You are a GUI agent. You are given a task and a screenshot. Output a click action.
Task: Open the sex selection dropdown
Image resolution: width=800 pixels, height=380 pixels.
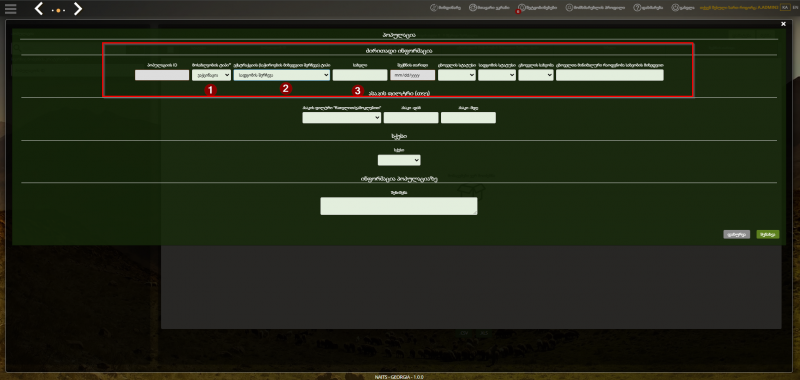click(x=399, y=160)
